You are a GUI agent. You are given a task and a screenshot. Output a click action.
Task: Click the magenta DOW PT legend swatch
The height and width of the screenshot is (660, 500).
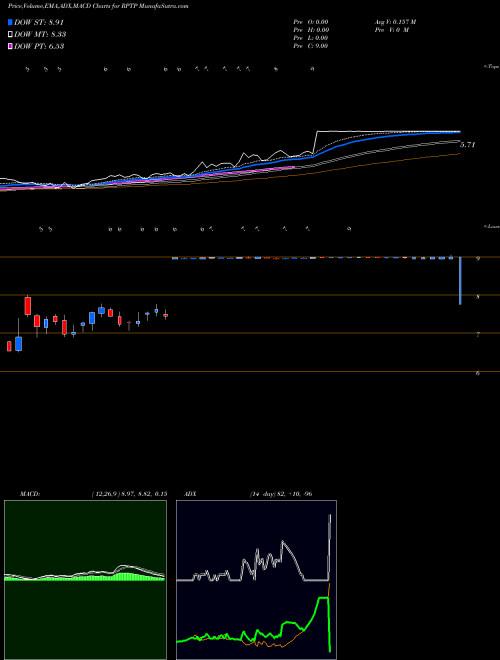click(x=11, y=47)
